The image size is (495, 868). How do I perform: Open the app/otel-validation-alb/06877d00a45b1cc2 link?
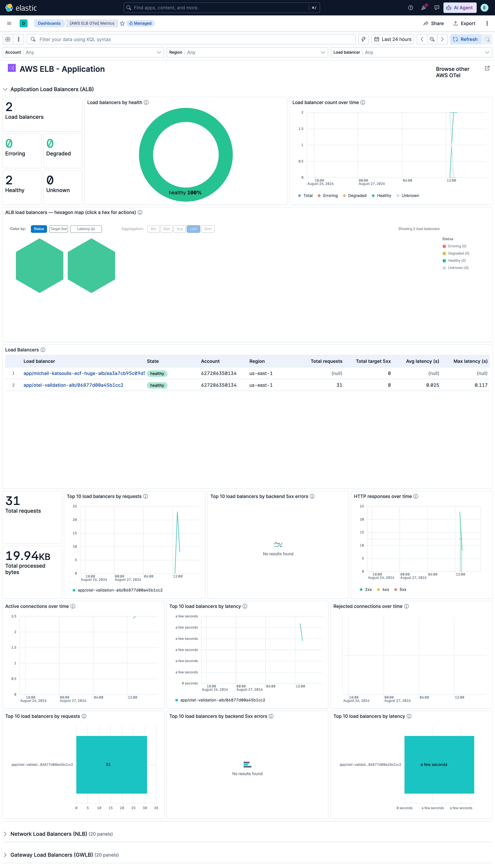tap(73, 385)
